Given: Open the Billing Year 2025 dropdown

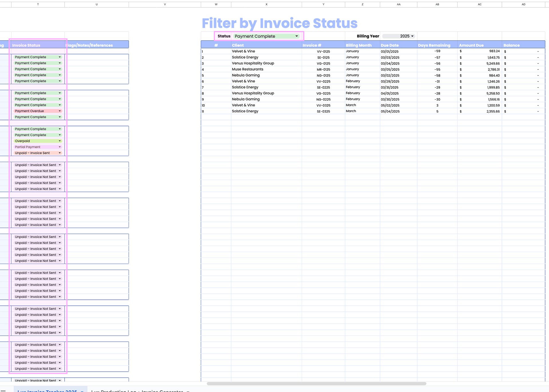Looking at the screenshot, I should point(412,36).
